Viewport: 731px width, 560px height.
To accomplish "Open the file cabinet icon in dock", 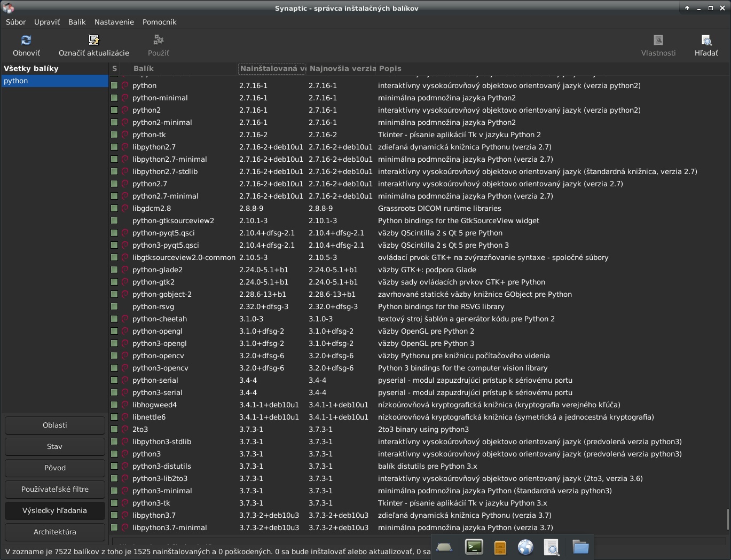I will coord(500,547).
